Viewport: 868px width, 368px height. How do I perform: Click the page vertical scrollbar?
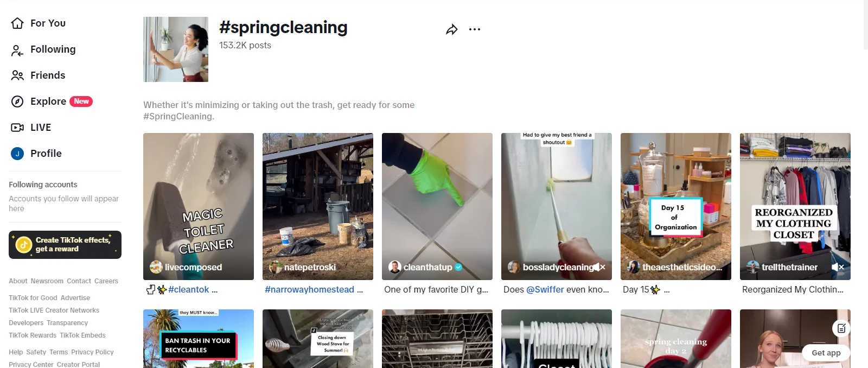865,25
